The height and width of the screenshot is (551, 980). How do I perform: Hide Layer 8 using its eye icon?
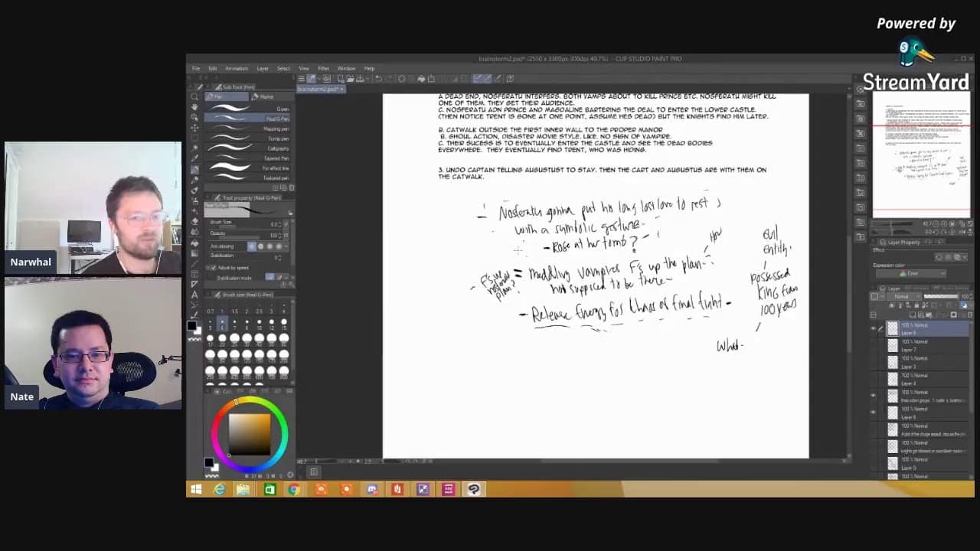(873, 329)
